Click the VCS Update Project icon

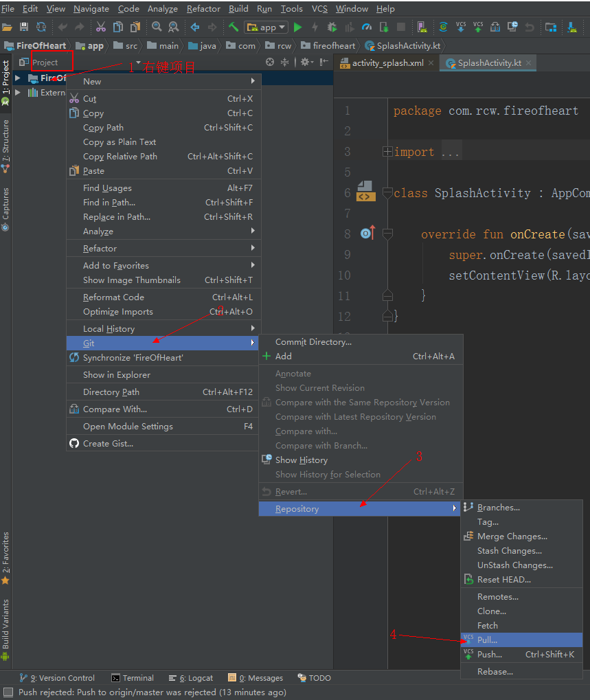[461, 27]
